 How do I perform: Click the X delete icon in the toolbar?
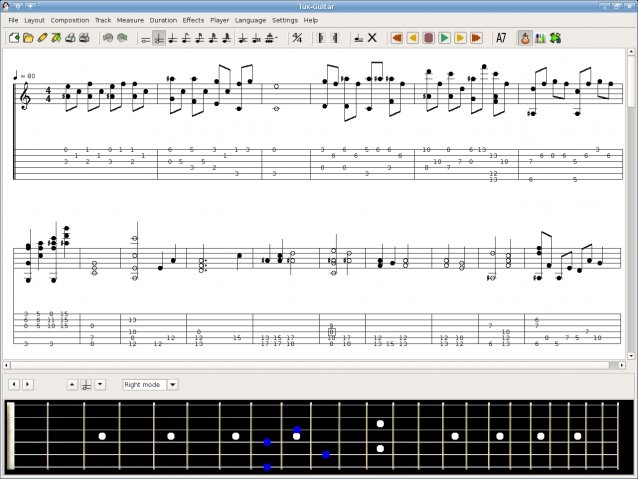[x=372, y=38]
